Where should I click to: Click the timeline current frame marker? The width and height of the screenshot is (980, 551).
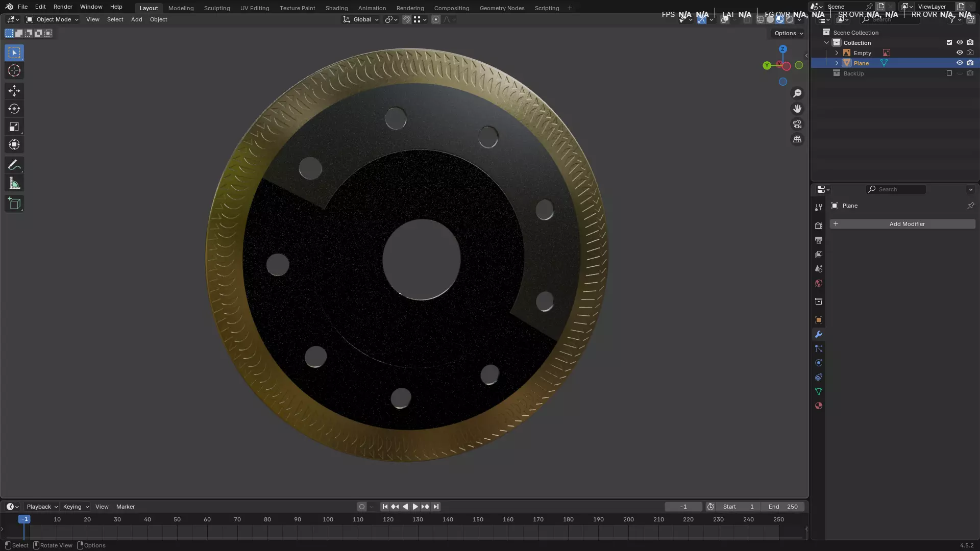(24, 519)
